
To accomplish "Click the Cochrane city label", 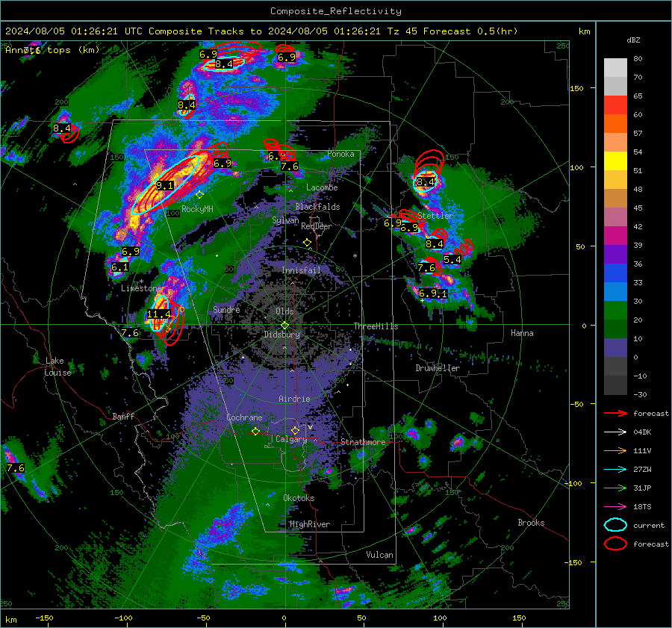I will tap(244, 417).
